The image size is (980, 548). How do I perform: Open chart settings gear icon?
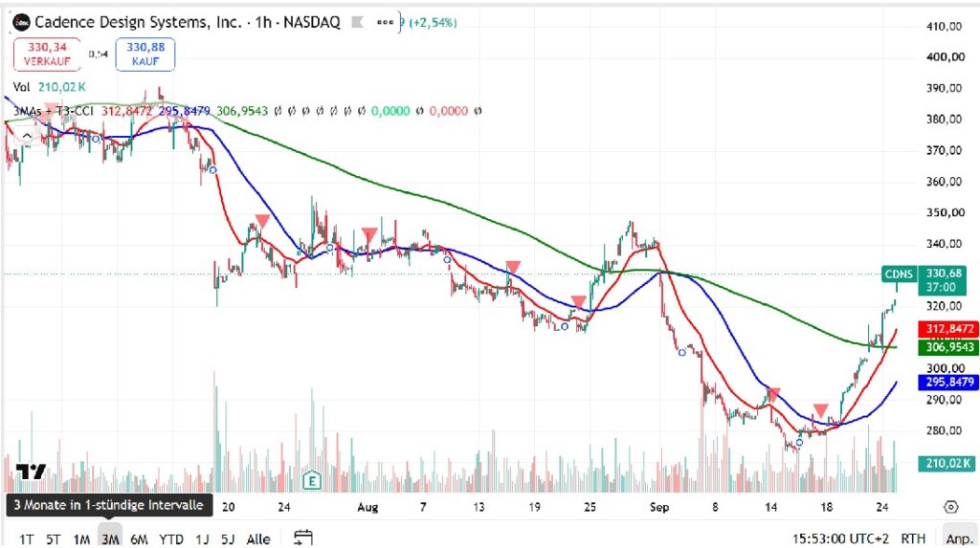click(x=950, y=507)
